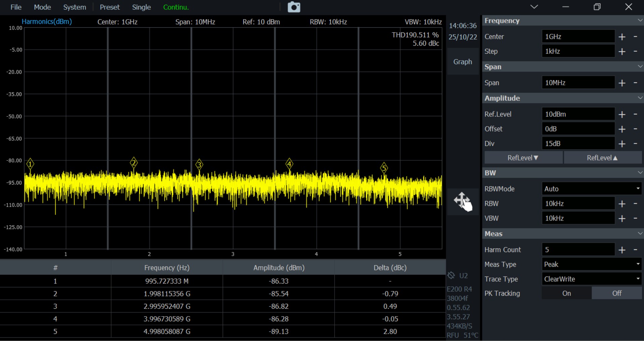This screenshot has width=644, height=341.
Task: Turn PK Tracking On
Action: click(566, 293)
